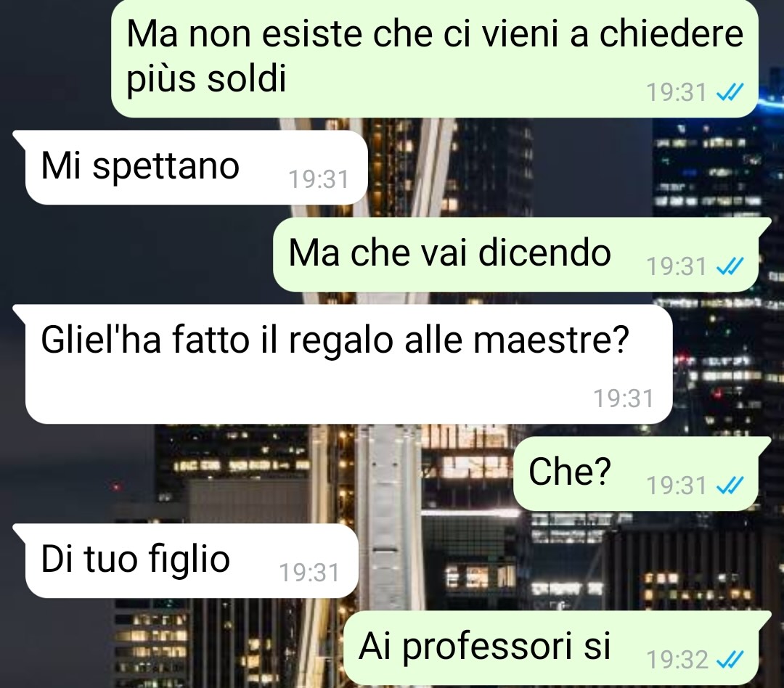784x688 pixels.
Task: Tap the 'Ma che vai dicendo' message
Action: (515, 255)
